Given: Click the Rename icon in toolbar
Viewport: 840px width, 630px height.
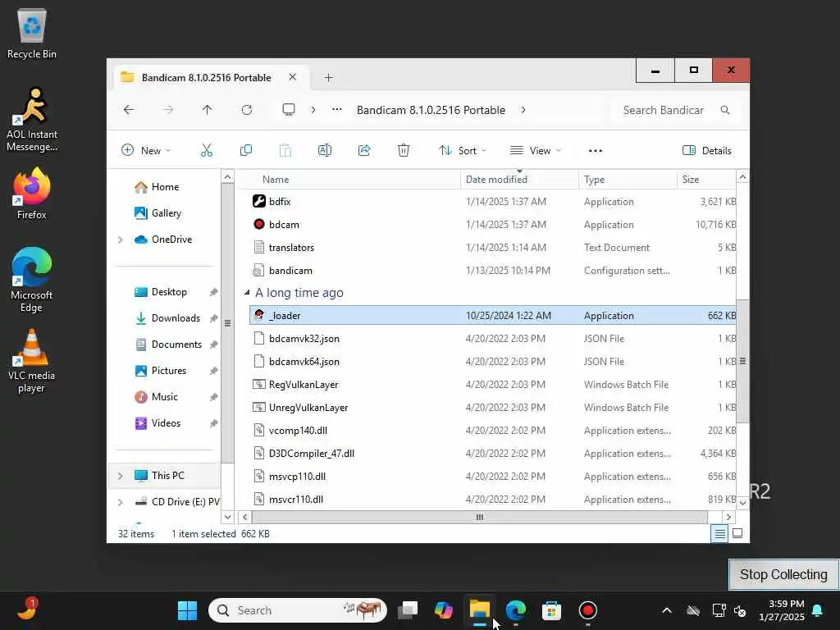Looking at the screenshot, I should coord(325,151).
